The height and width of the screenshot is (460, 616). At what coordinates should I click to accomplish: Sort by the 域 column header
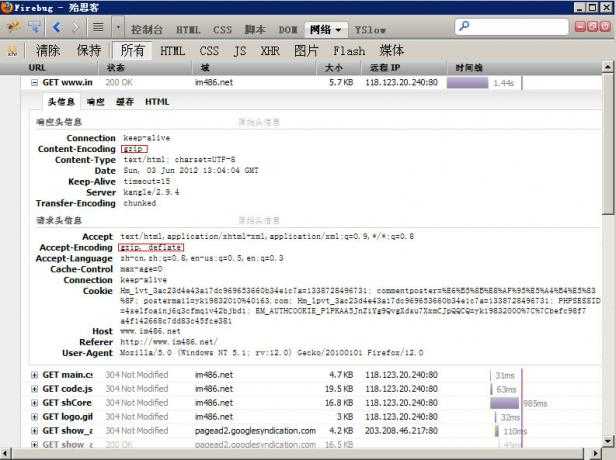point(255,68)
